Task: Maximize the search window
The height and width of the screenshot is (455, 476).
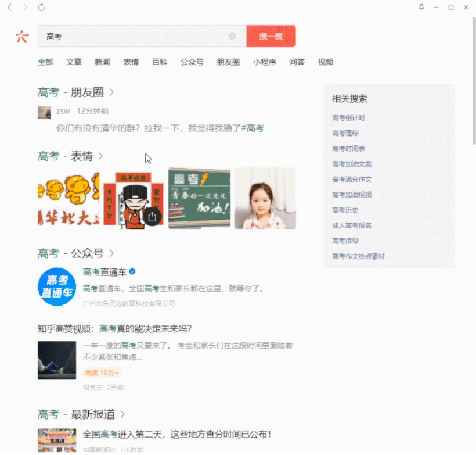Action: (x=451, y=8)
